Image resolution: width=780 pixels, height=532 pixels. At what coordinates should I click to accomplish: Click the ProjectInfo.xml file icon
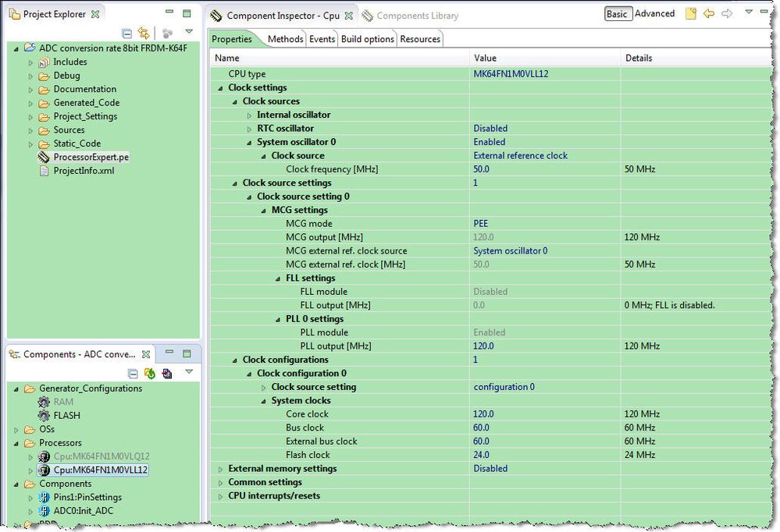44,171
